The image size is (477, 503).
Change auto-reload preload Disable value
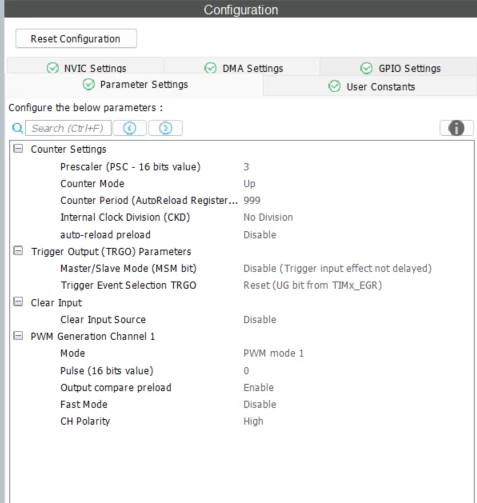pyautogui.click(x=260, y=235)
